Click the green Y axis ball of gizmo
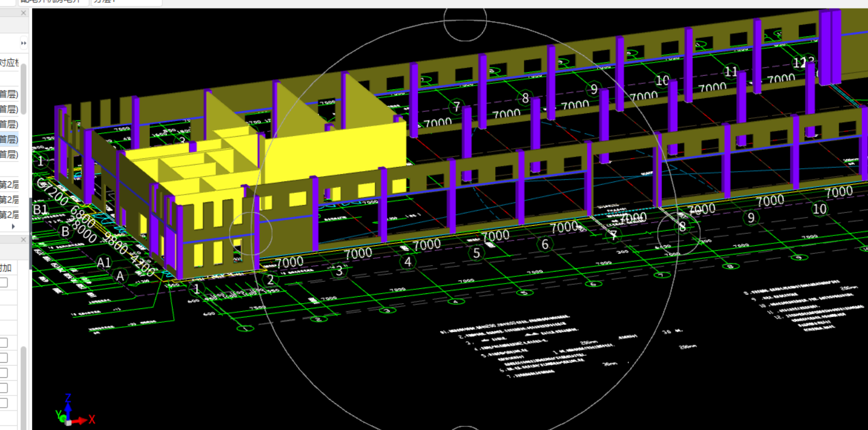The height and width of the screenshot is (430, 868). pos(62,419)
